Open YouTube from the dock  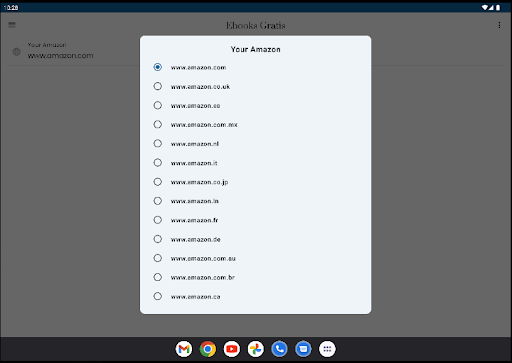point(232,349)
